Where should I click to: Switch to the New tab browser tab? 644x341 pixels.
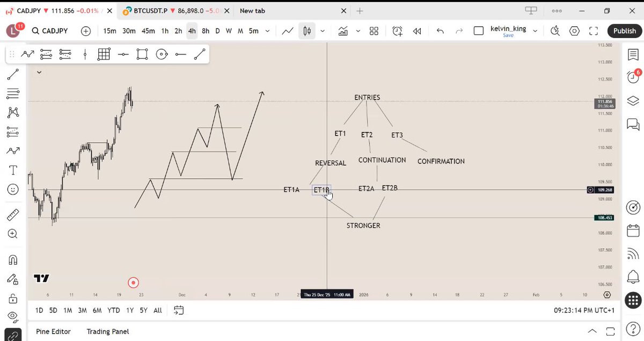tap(252, 11)
